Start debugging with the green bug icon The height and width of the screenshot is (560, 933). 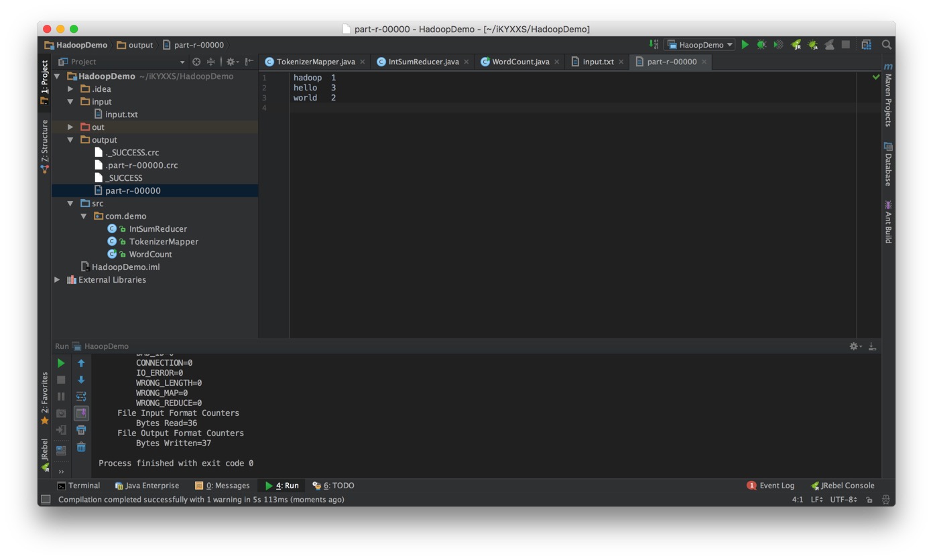coord(761,45)
